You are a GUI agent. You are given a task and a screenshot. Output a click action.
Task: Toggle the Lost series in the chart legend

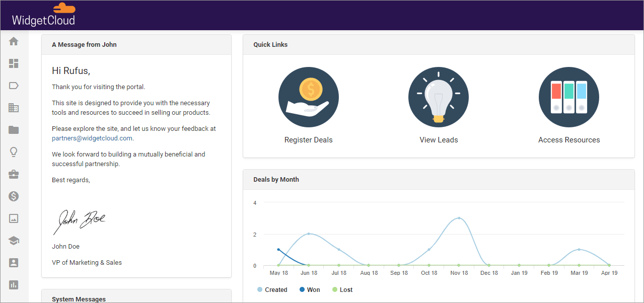[x=342, y=289]
